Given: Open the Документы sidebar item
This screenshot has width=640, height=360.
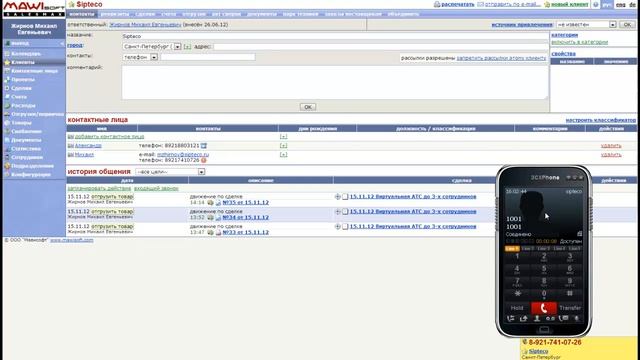Looking at the screenshot, I should pos(26,140).
